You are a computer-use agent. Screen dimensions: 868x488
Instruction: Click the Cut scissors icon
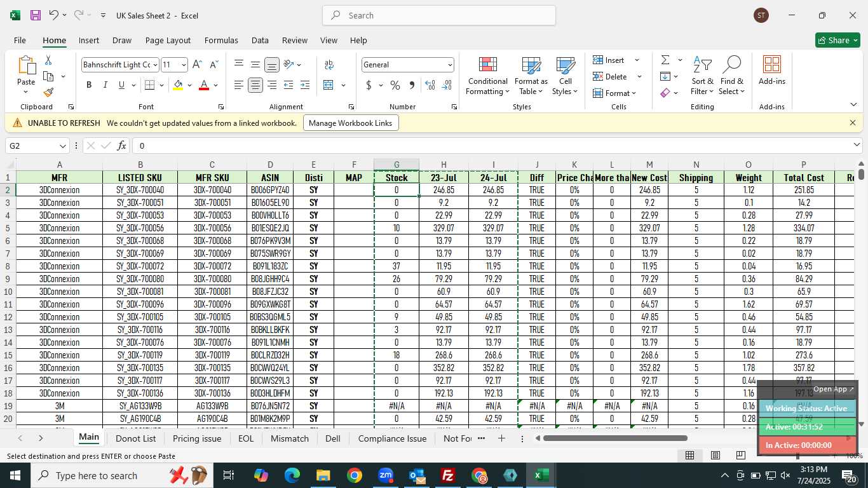click(x=48, y=60)
